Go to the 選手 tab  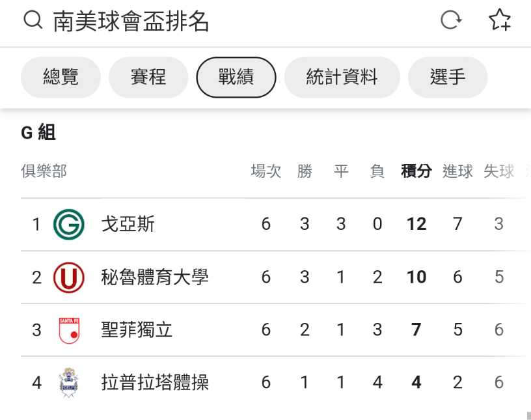point(448,77)
